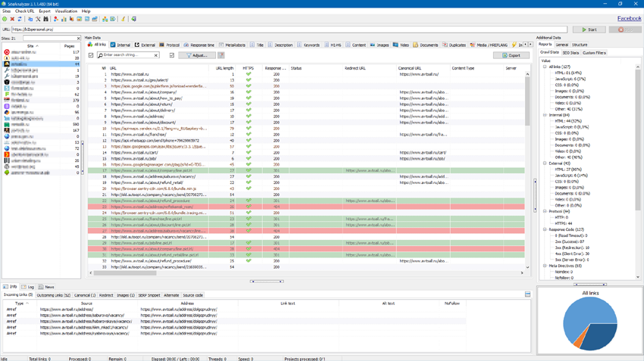
Task: Open the Facebook link
Action: click(629, 18)
